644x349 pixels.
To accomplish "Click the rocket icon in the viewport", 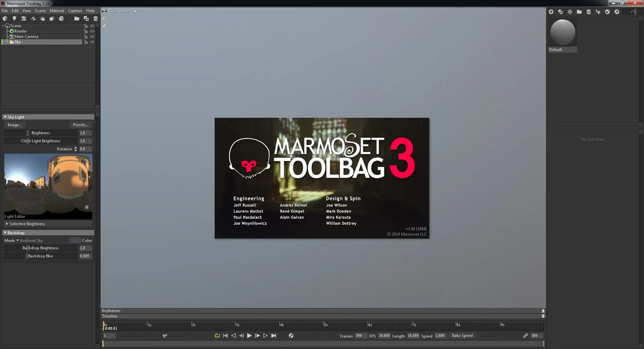I will (104, 26).
